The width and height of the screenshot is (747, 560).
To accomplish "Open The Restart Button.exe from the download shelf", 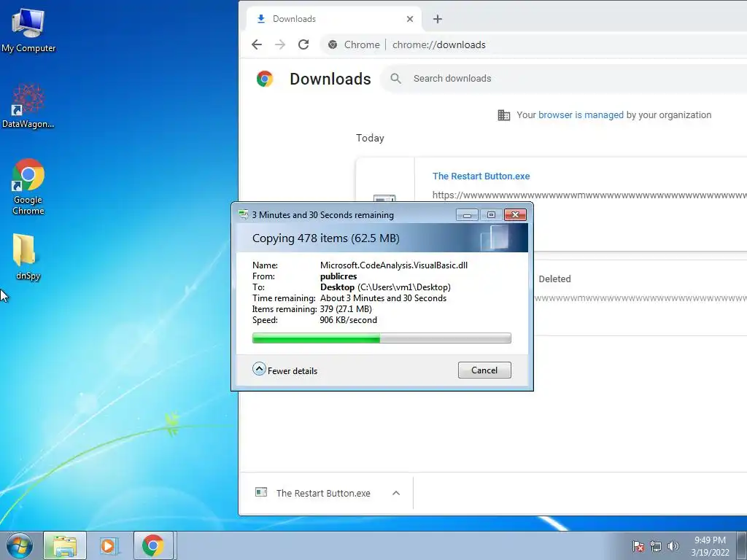I will tap(323, 494).
